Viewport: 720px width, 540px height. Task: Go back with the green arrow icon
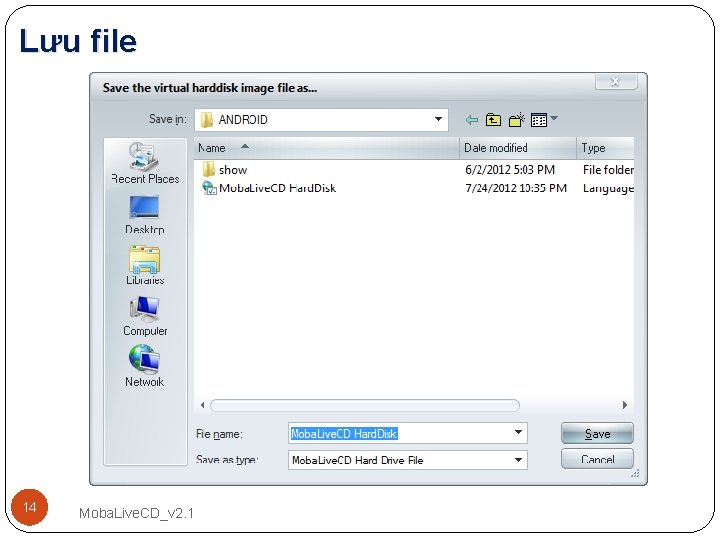click(x=472, y=120)
